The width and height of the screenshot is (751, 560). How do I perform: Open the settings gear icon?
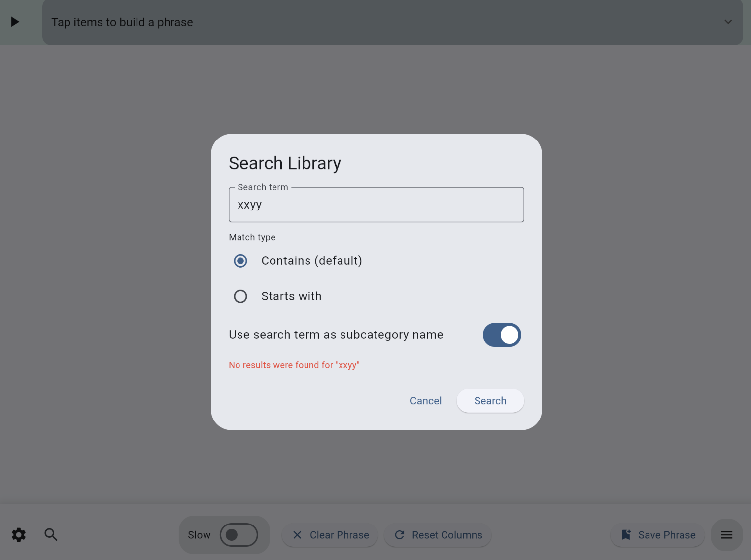(x=19, y=535)
